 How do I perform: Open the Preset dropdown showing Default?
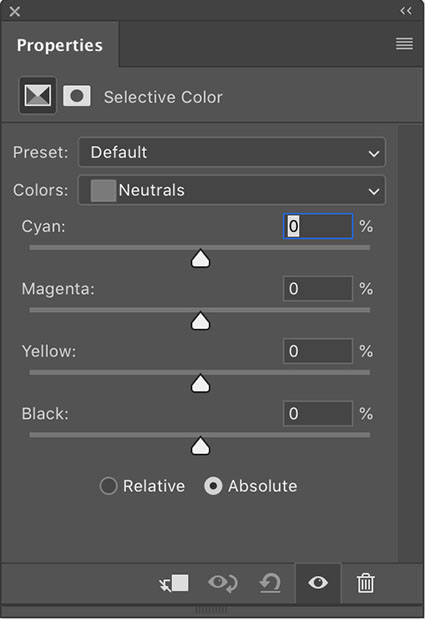pos(232,152)
